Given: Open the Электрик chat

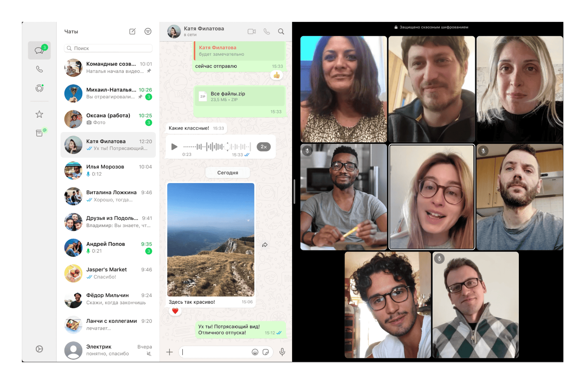Looking at the screenshot, I should click(x=108, y=350).
